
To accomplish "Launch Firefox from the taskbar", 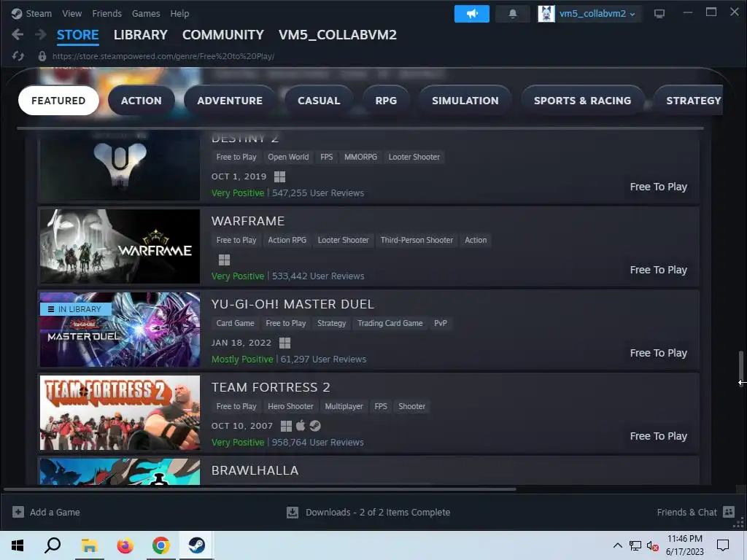I will 125,545.
